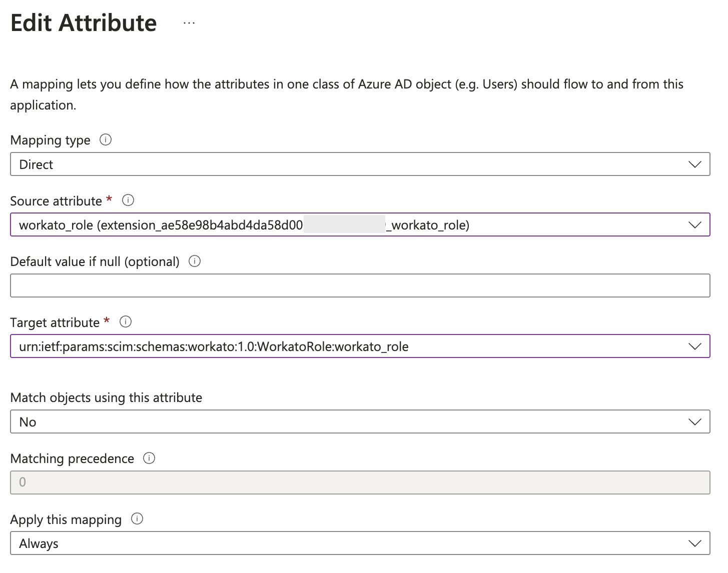Click the chevron arrow in Target attribute field
Screen dimensions: 728x573
(x=695, y=346)
